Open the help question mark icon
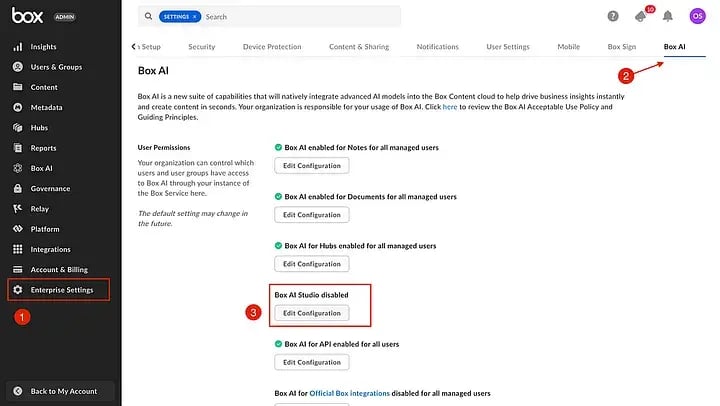 point(613,17)
